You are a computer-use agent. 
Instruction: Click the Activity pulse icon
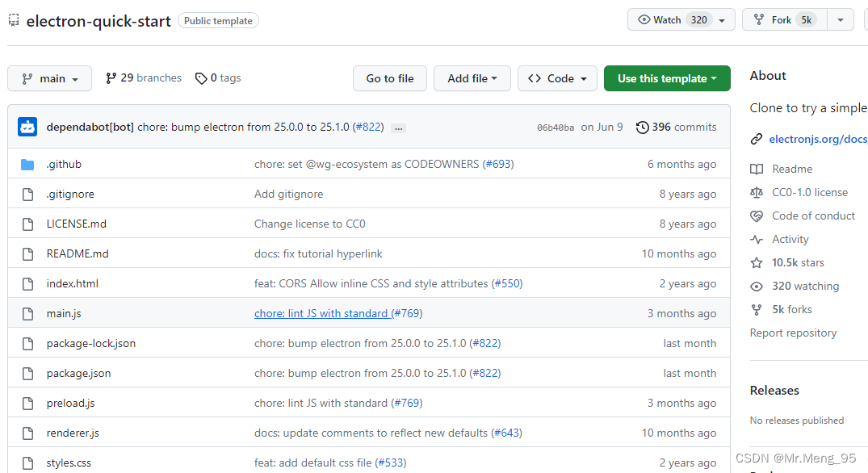[757, 240]
